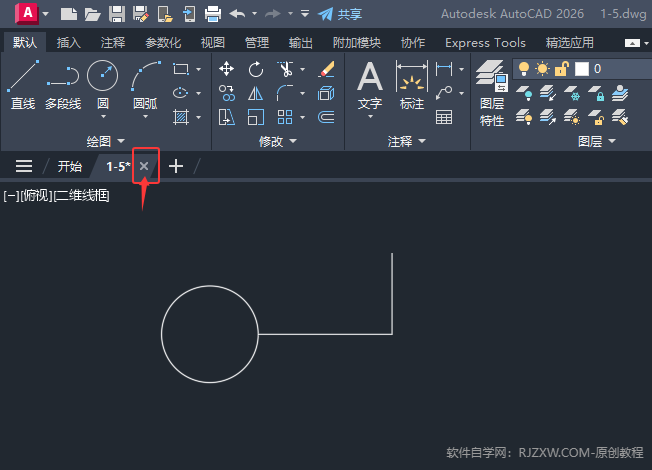This screenshot has width=652, height=470.
Task: Add a new drawing tab with plus
Action: tap(176, 166)
